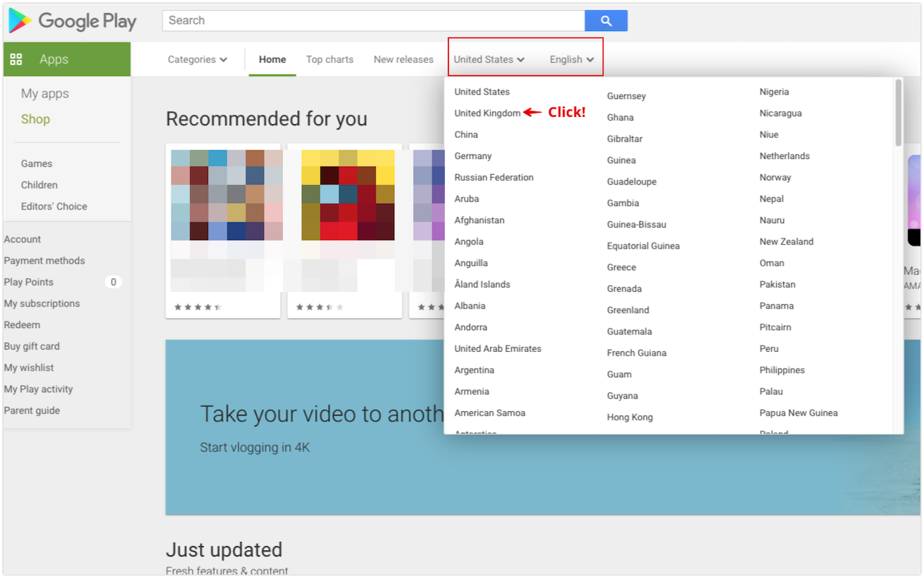
Task: Open My apps in sidebar
Action: (x=45, y=93)
